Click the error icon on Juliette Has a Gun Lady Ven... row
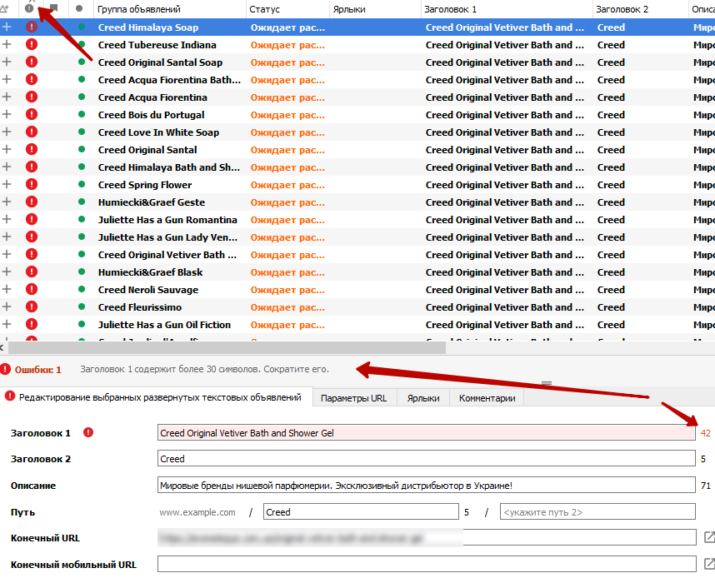 (x=32, y=237)
